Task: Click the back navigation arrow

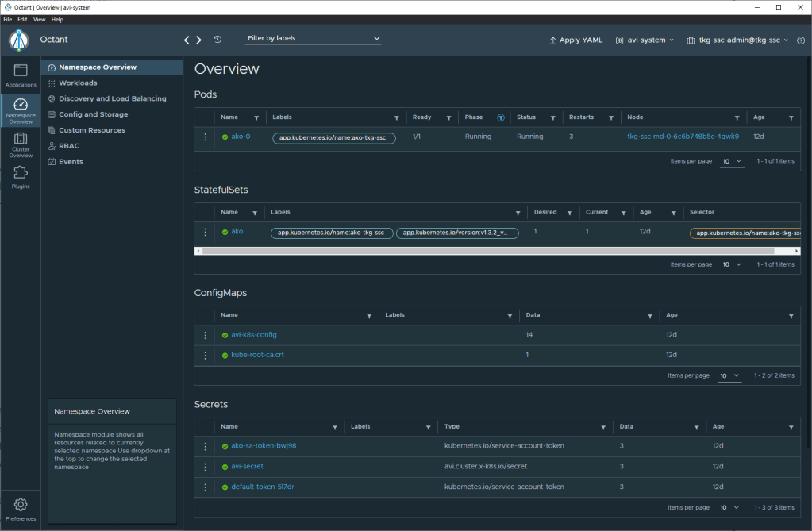Action: (187, 40)
